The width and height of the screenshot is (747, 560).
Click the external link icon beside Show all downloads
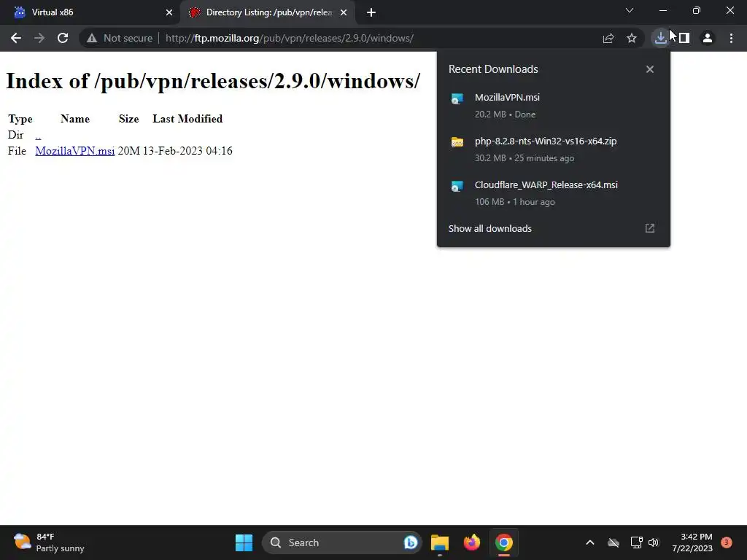pyautogui.click(x=650, y=228)
